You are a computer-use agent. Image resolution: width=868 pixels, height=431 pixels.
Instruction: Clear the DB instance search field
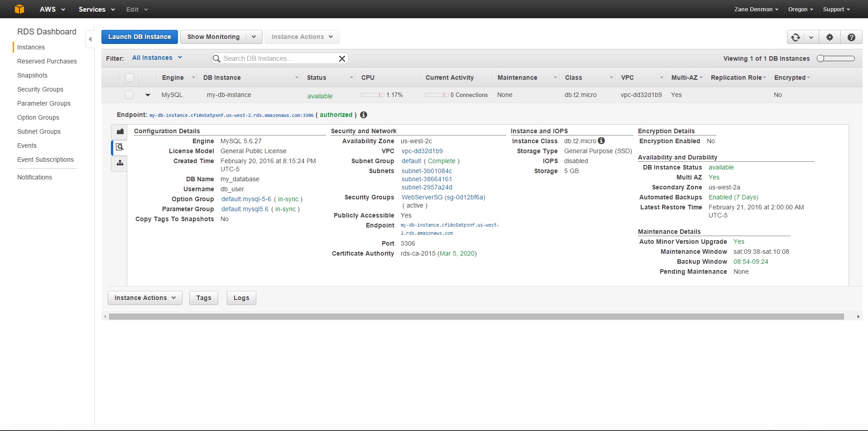(342, 58)
